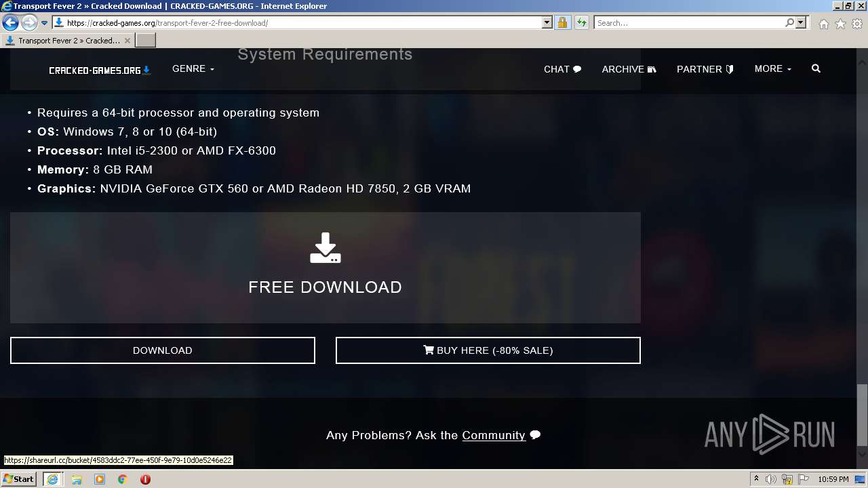Click the Processor requirement line

pos(157,150)
